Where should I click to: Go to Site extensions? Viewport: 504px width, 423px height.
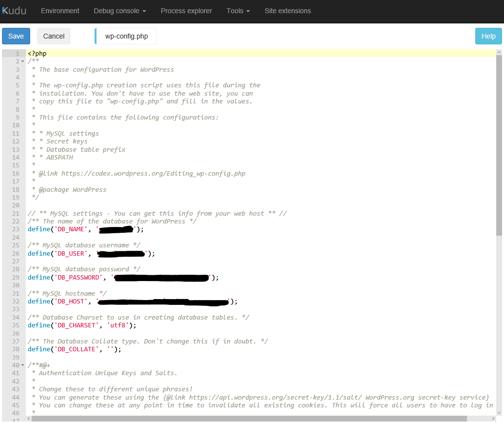tap(288, 11)
